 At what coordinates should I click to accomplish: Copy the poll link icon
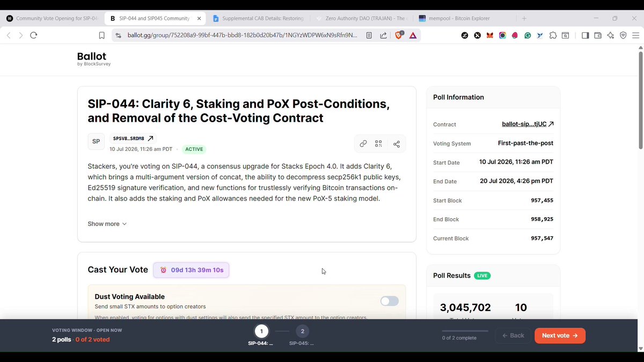pyautogui.click(x=363, y=144)
